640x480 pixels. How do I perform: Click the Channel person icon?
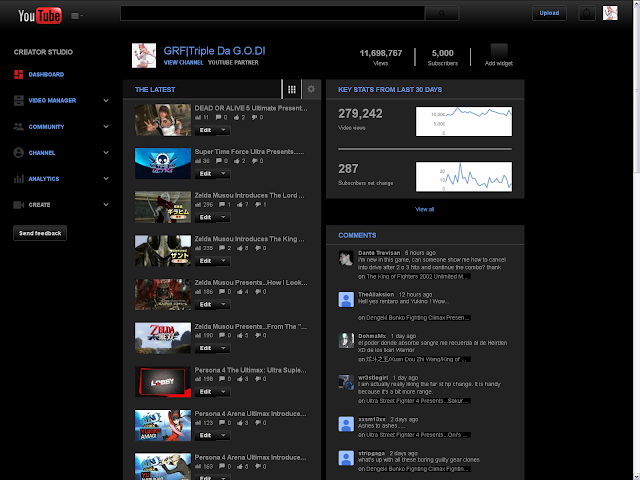pos(18,153)
